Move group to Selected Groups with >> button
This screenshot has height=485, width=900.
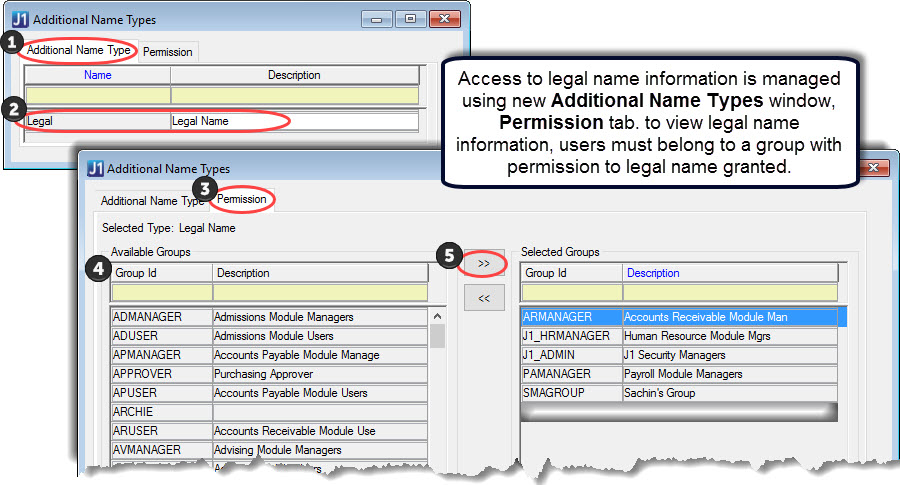coord(484,263)
